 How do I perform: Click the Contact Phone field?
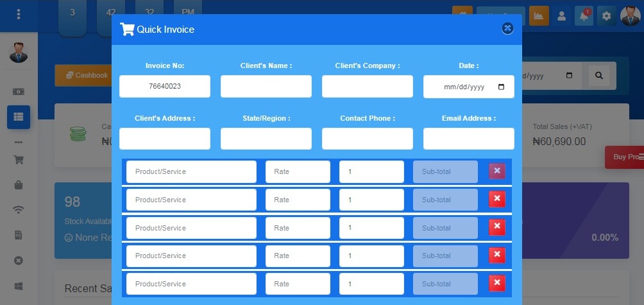(x=368, y=139)
